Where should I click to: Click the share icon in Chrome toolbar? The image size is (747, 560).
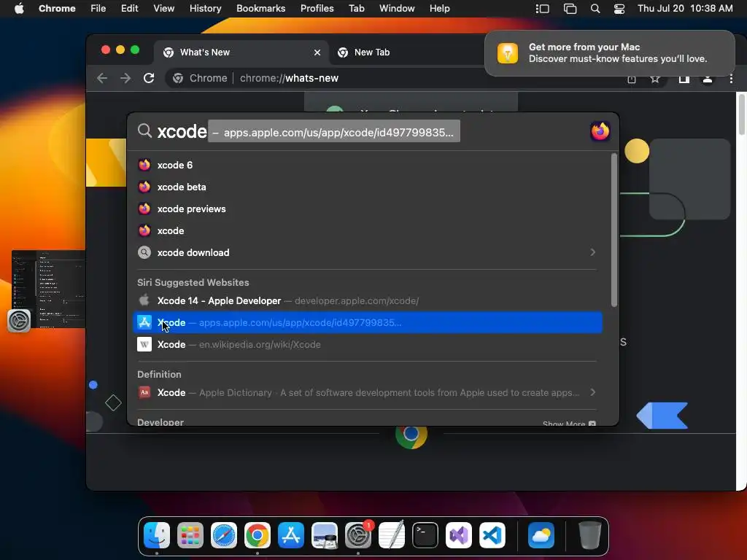tap(632, 79)
